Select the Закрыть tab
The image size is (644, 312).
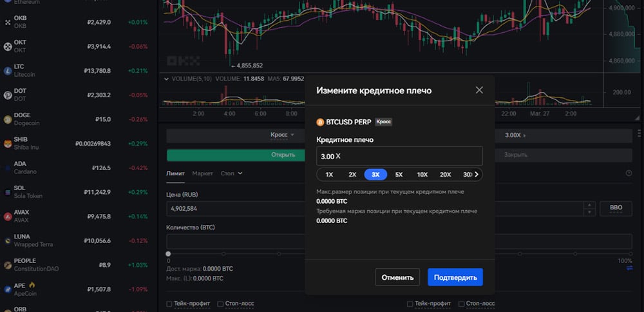click(x=515, y=155)
